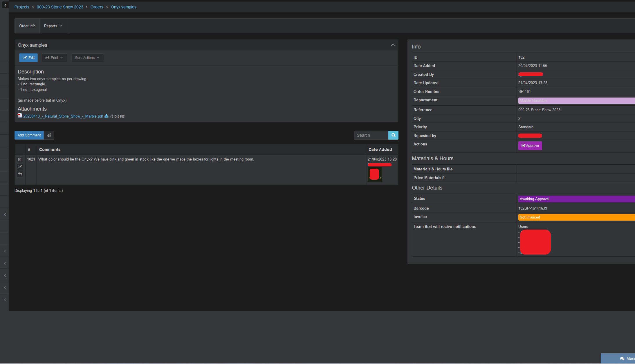Navigate to Projects via the breadcrumb link
635x364 pixels.
[22, 7]
